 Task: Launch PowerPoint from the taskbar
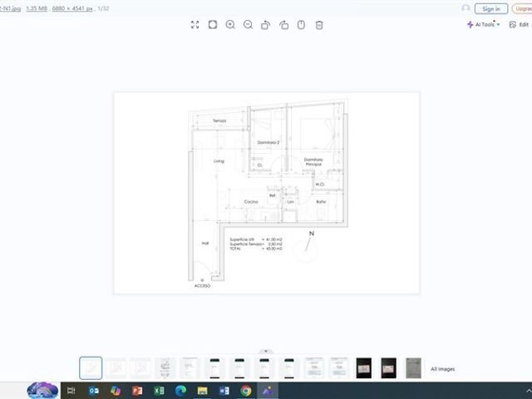click(137, 391)
